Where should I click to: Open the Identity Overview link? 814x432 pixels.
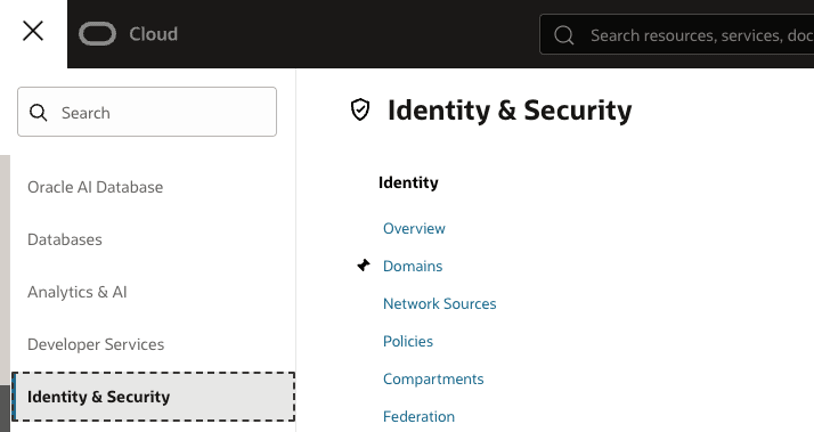point(414,229)
